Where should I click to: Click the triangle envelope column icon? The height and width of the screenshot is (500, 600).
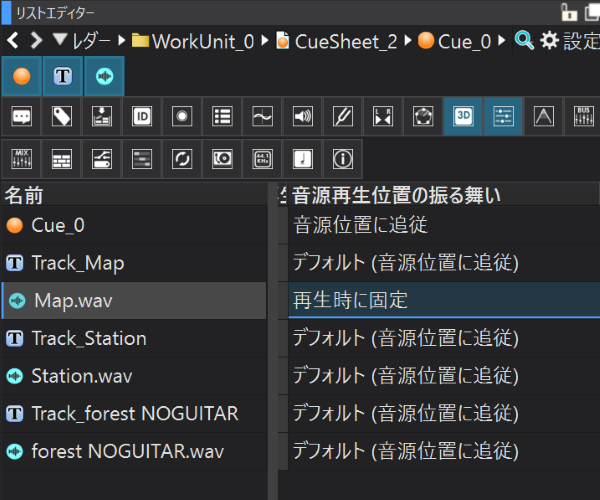click(x=544, y=116)
